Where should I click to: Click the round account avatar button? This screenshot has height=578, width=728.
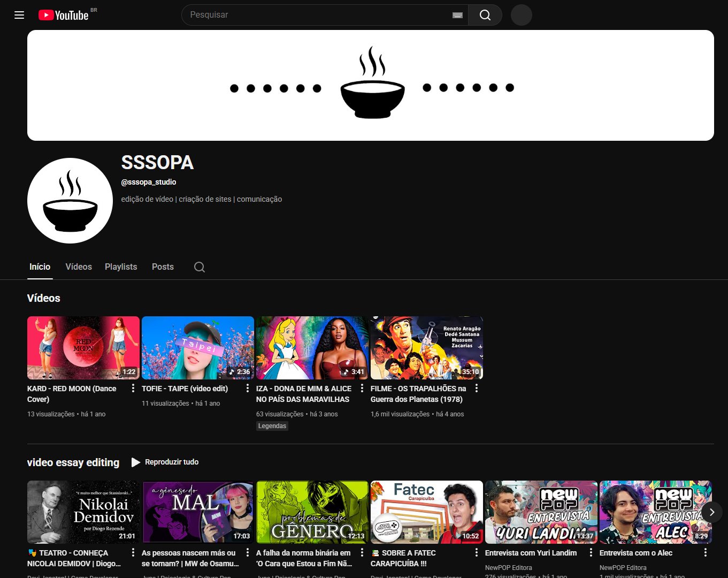click(521, 15)
